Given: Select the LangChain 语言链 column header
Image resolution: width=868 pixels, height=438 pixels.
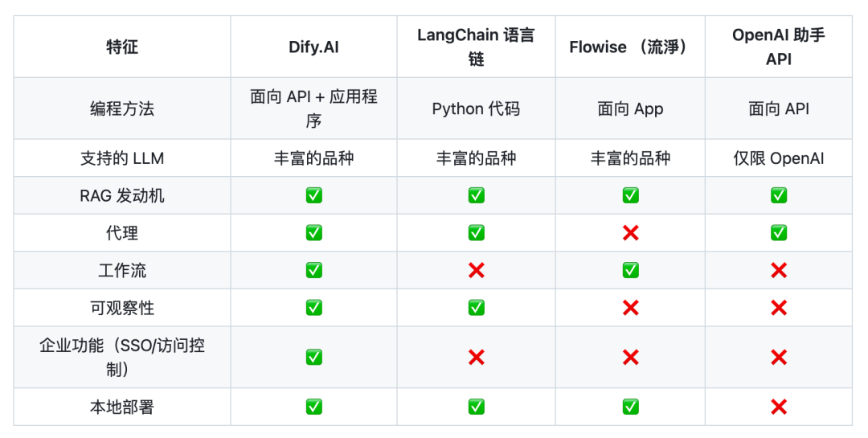Looking at the screenshot, I should click(476, 47).
